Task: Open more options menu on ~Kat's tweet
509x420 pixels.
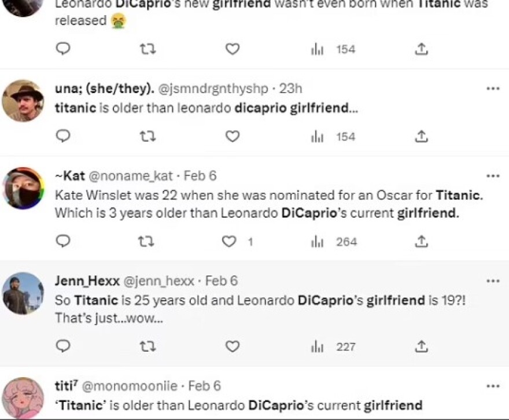Action: pos(493,176)
